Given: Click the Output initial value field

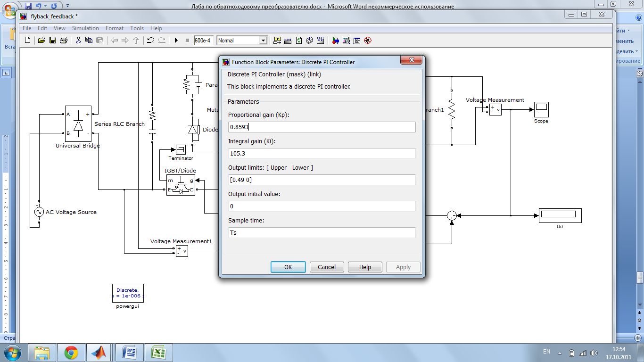Looking at the screenshot, I should pos(322,206).
